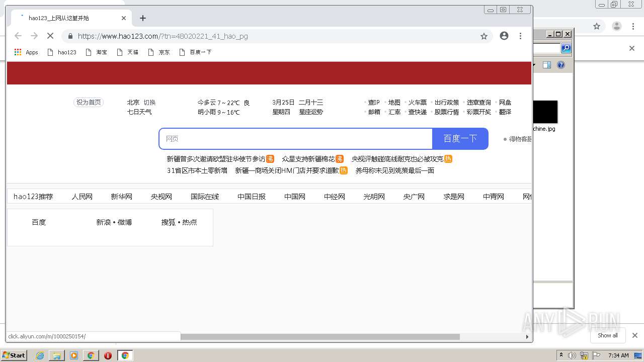The image size is (644, 362).
Task: Focus the 网页 search input box
Action: tap(296, 139)
